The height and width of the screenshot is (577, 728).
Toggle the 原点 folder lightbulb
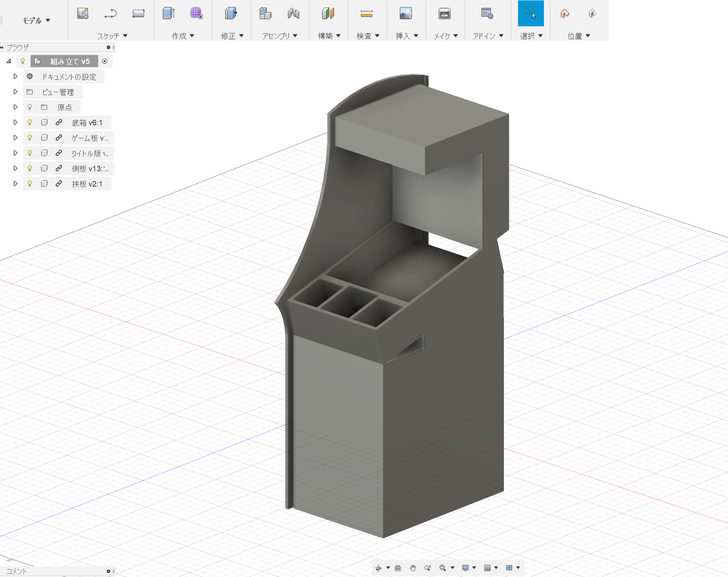click(x=30, y=107)
